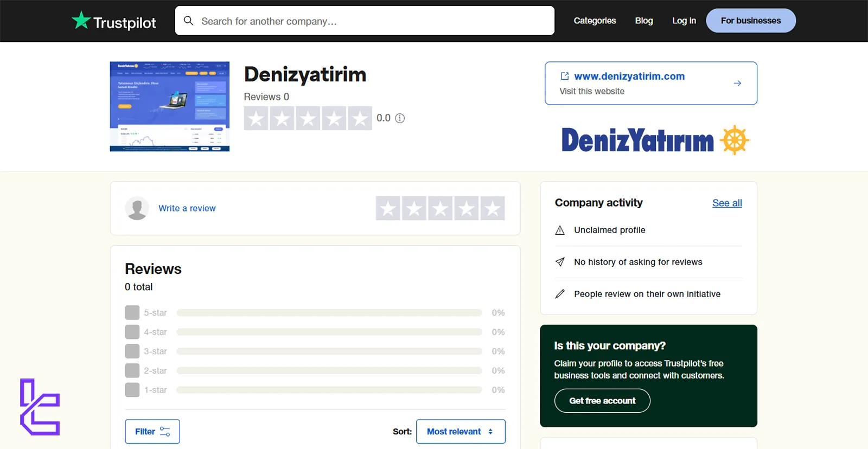Image resolution: width=868 pixels, height=449 pixels.
Task: Click the user avatar beside Write a review
Action: 137,208
